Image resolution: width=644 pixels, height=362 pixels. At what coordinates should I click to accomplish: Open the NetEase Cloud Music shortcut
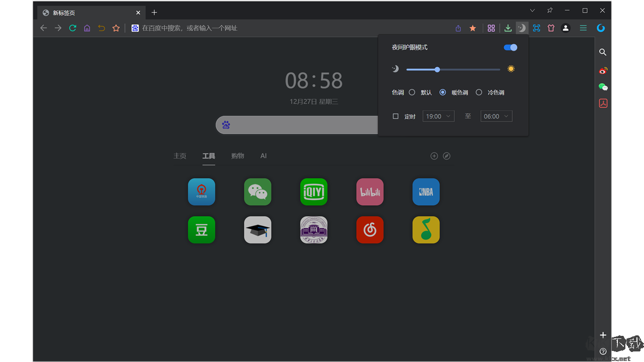click(370, 230)
